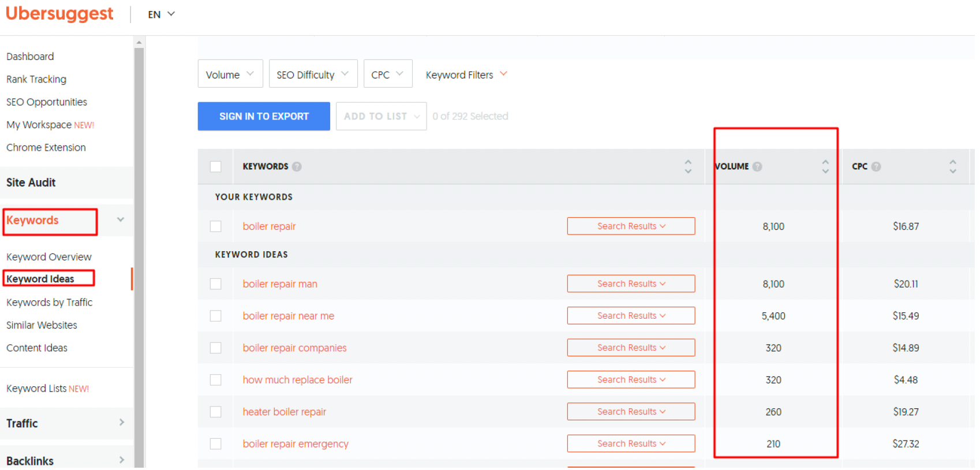Open Search Results for 'heater boiler repair'

point(631,412)
